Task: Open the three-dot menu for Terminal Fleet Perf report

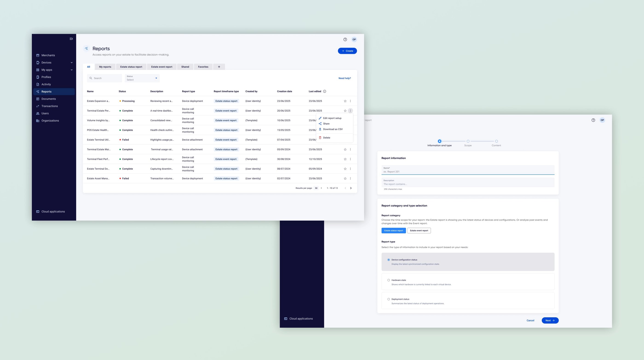Action: pos(350,159)
